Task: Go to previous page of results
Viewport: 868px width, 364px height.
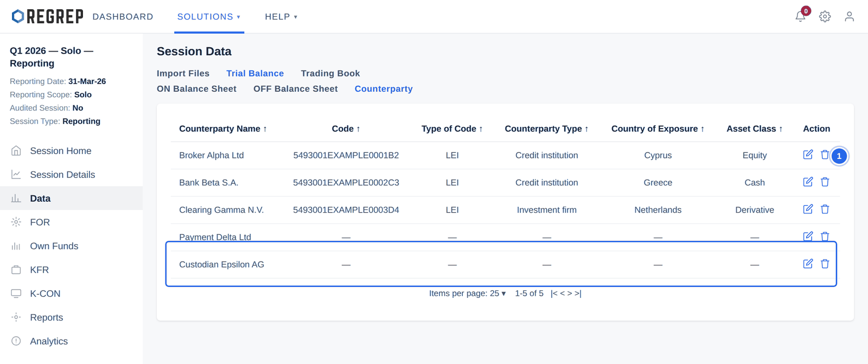Action: click(x=563, y=293)
